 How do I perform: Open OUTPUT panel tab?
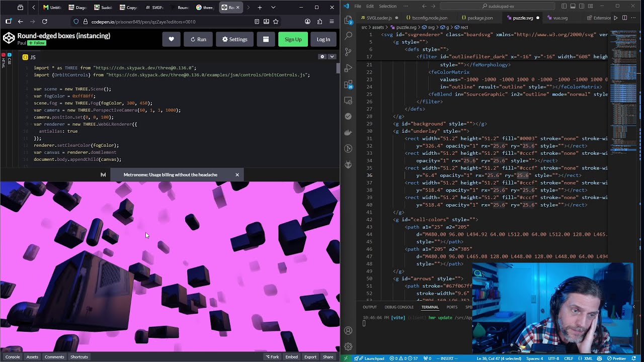pyautogui.click(x=370, y=307)
